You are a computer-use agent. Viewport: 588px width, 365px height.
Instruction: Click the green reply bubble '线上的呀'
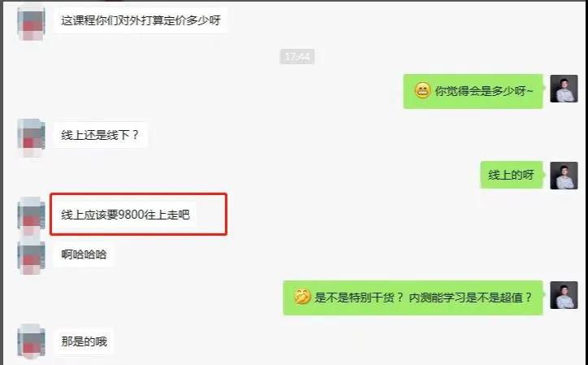[x=511, y=175]
